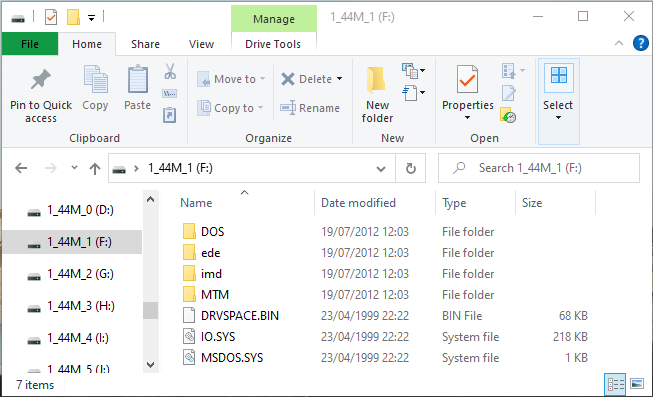Image resolution: width=653 pixels, height=397 pixels.
Task: Click the 1_44M_1 (F:) address breadcrumb
Action: pos(180,168)
